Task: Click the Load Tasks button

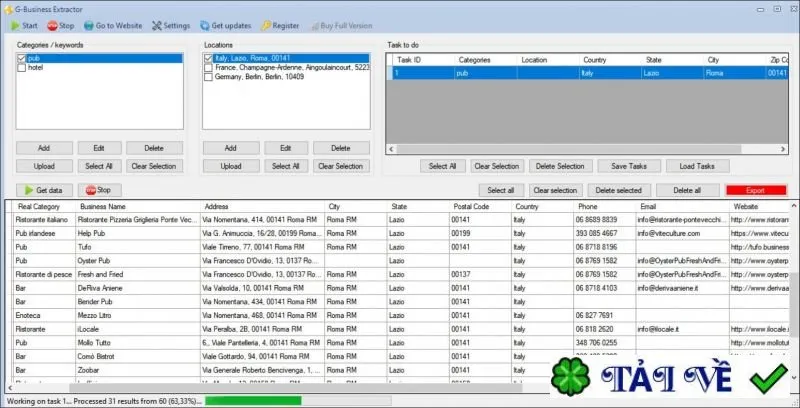Action: tap(697, 166)
